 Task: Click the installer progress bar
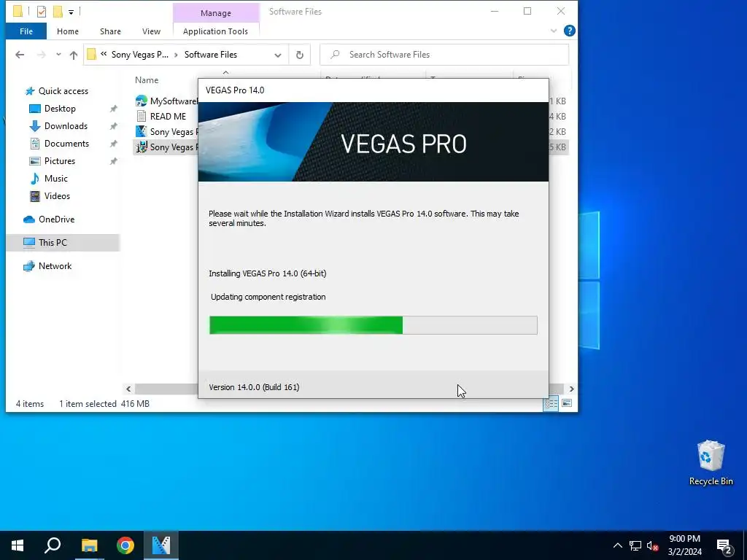tap(373, 325)
